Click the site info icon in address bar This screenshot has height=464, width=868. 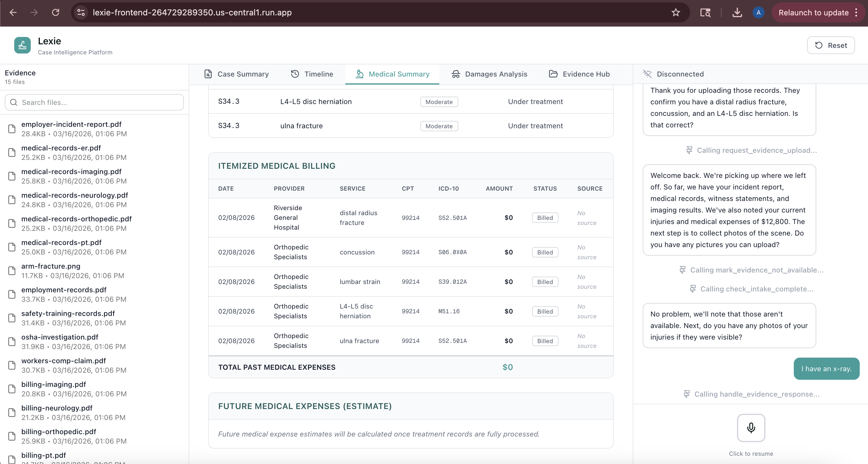(81, 13)
